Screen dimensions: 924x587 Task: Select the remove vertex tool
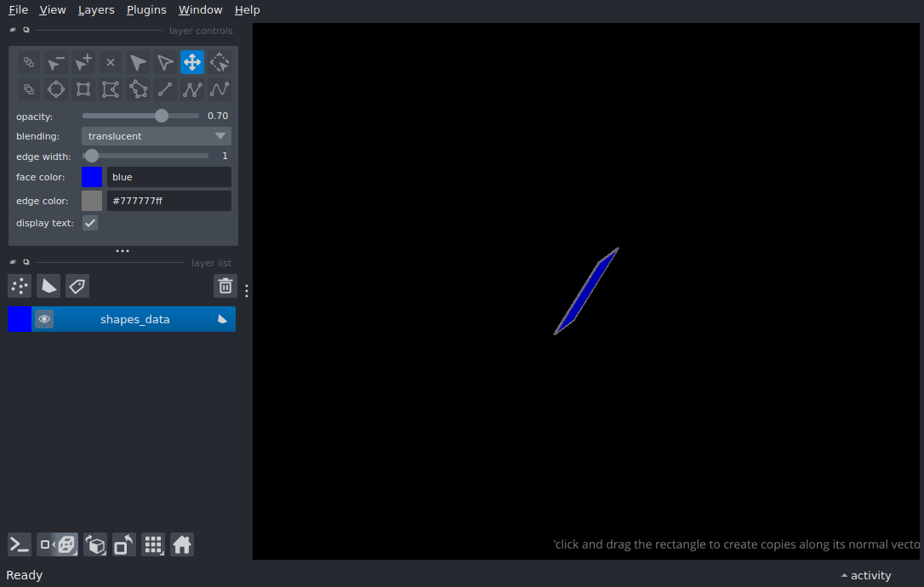[56, 62]
